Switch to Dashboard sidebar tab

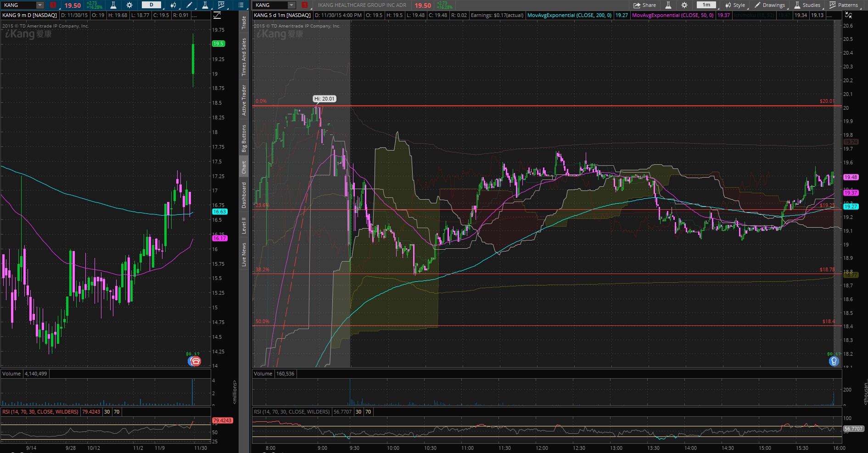coord(244,195)
